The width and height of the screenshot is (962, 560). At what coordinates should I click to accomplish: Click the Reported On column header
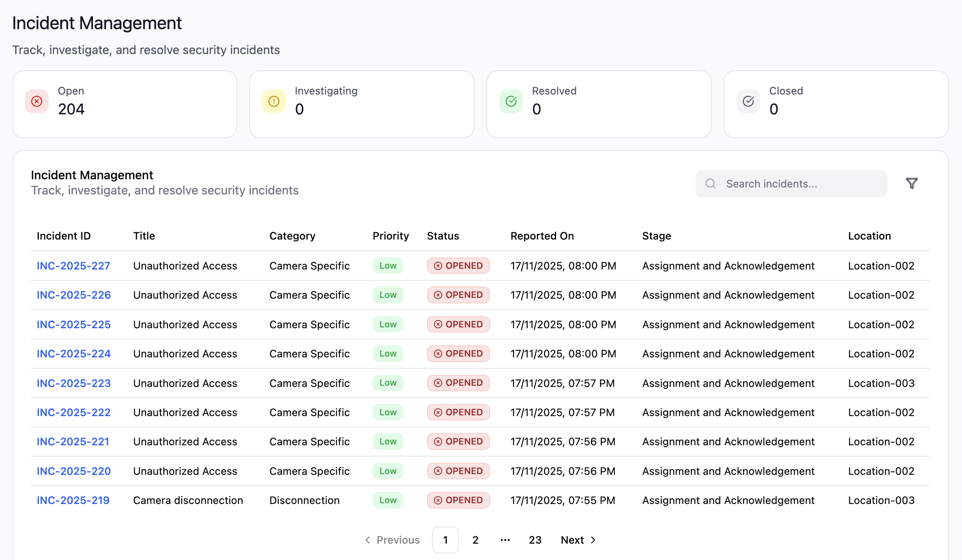click(542, 236)
